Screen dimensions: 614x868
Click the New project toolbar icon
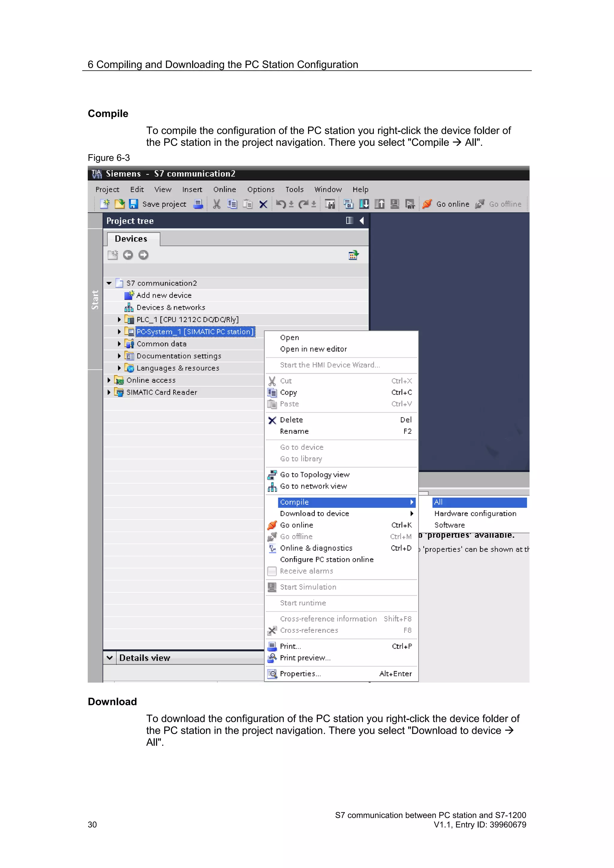[x=105, y=204]
